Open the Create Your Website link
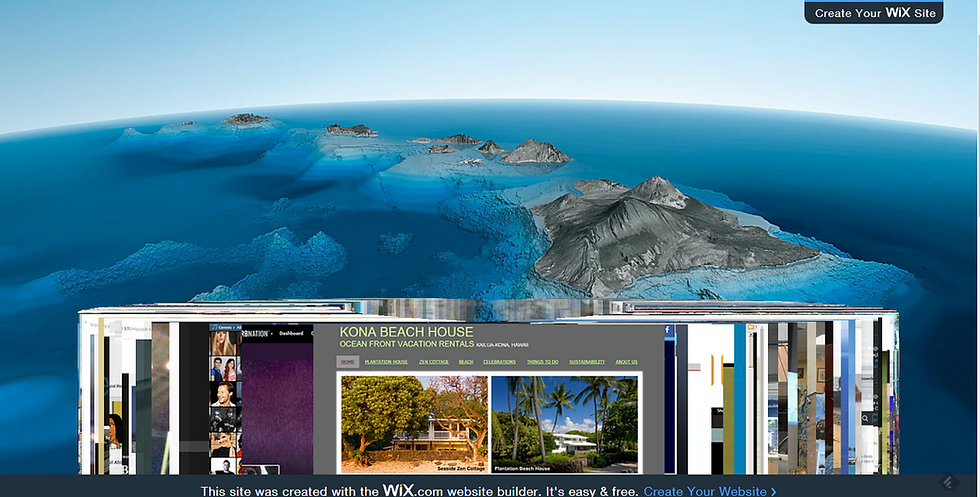The width and height of the screenshot is (980, 497). pos(709,491)
